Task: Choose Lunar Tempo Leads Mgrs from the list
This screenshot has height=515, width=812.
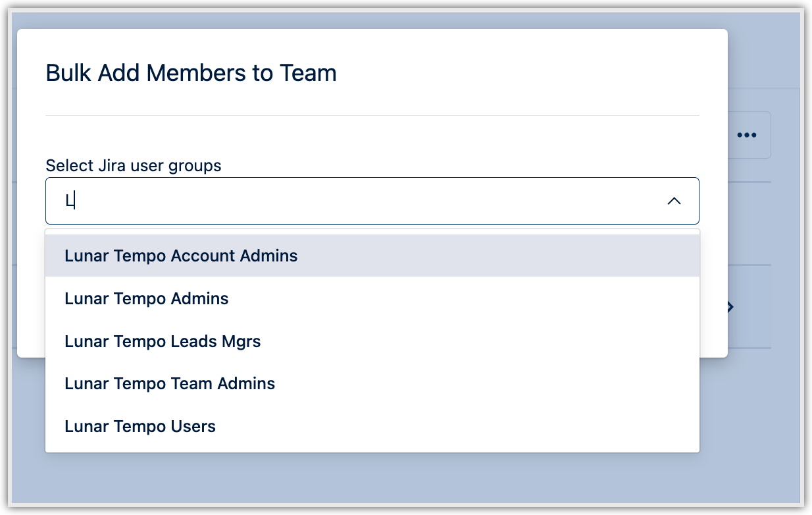Action: tap(162, 341)
